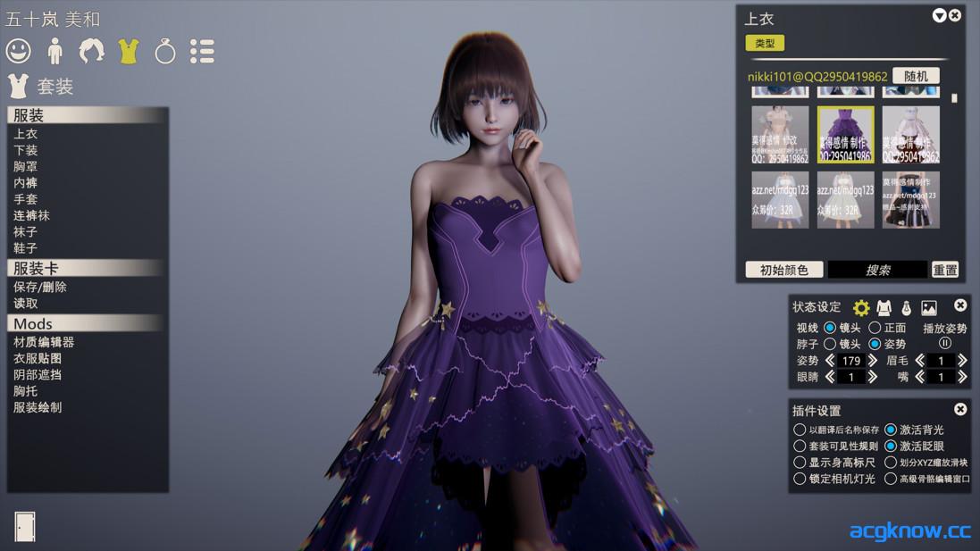The width and height of the screenshot is (980, 551).
Task: Increase the 眉毛 eyebrow value
Action: (x=962, y=361)
